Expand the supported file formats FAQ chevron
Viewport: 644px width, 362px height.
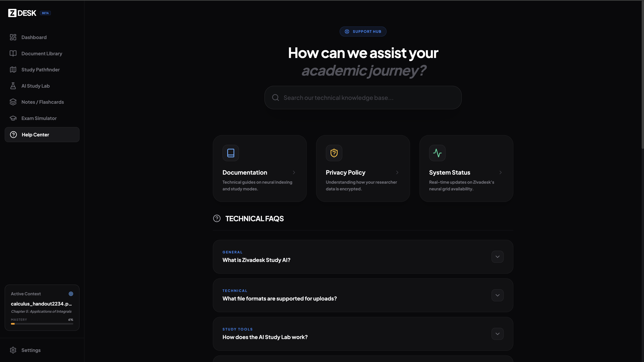(x=497, y=295)
